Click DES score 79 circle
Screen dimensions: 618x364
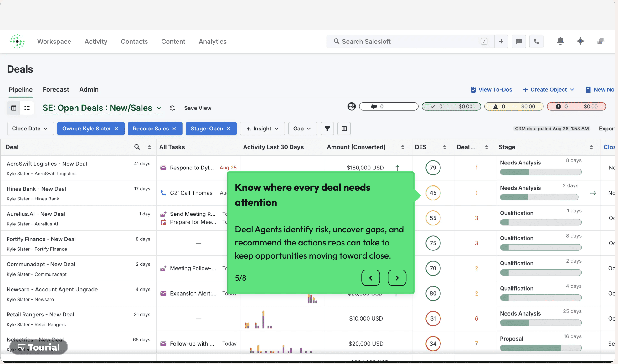tap(433, 168)
